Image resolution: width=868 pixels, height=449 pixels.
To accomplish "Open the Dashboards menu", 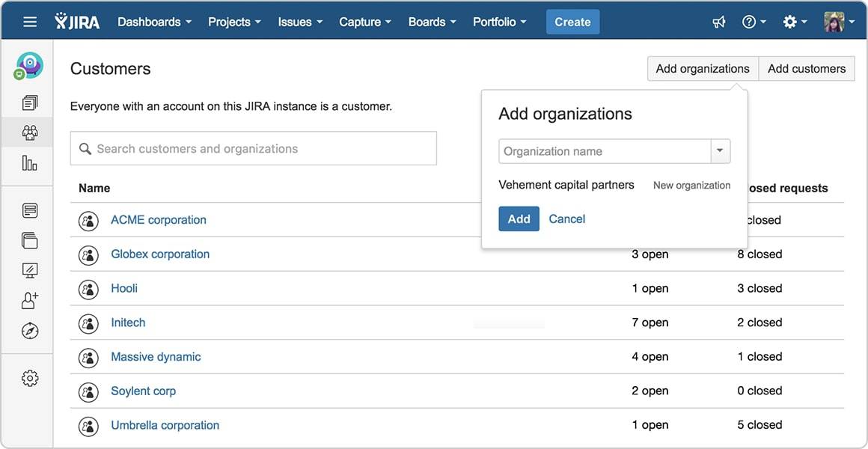I will pyautogui.click(x=154, y=22).
